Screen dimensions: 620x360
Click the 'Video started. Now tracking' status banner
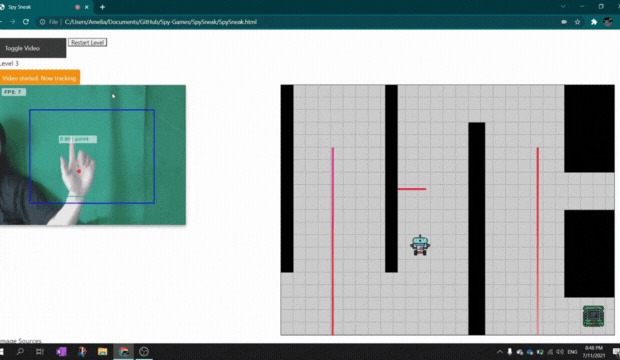tap(40, 78)
